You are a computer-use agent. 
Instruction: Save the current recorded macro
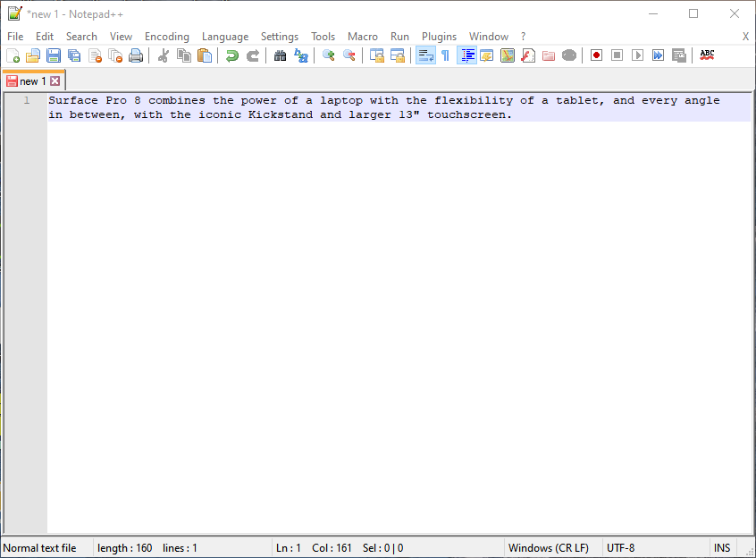679,56
